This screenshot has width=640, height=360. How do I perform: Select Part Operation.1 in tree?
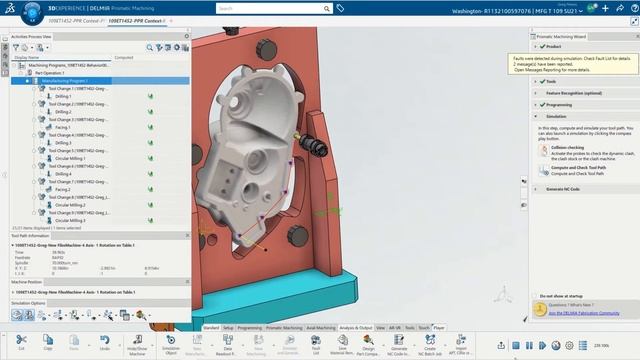click(49, 73)
